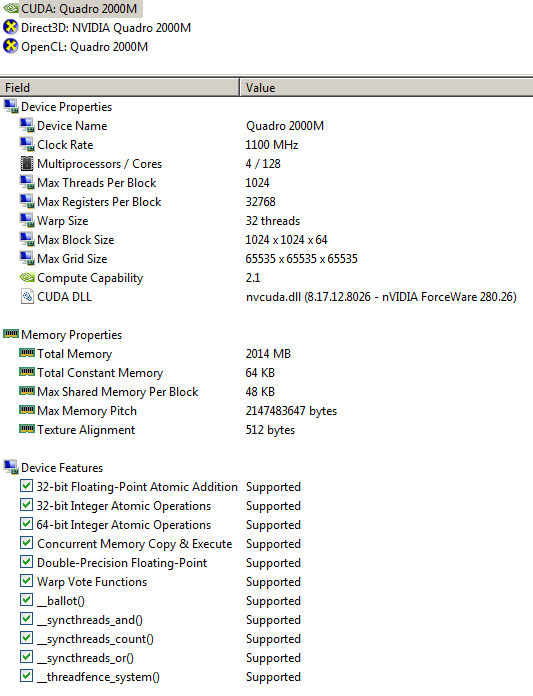This screenshot has width=533, height=696.
Task: Click the Value column header
Action: (387, 87)
